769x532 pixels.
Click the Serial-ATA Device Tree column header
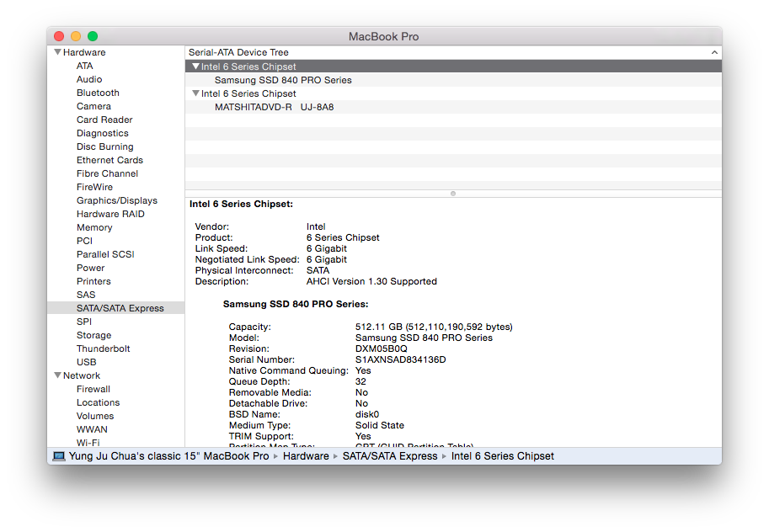[453, 52]
